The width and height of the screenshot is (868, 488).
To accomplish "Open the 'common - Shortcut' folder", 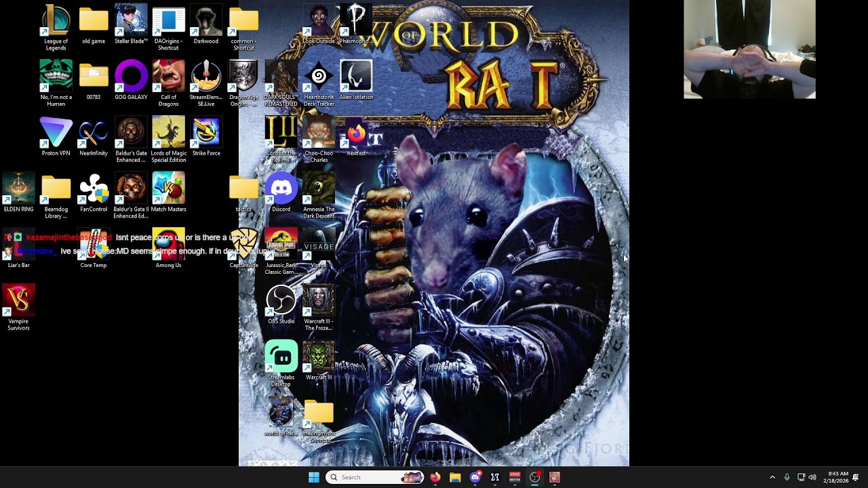I will point(243,28).
